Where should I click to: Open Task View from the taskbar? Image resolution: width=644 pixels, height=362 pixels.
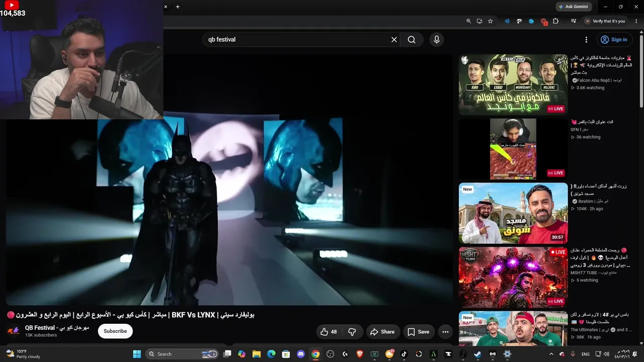(227, 354)
